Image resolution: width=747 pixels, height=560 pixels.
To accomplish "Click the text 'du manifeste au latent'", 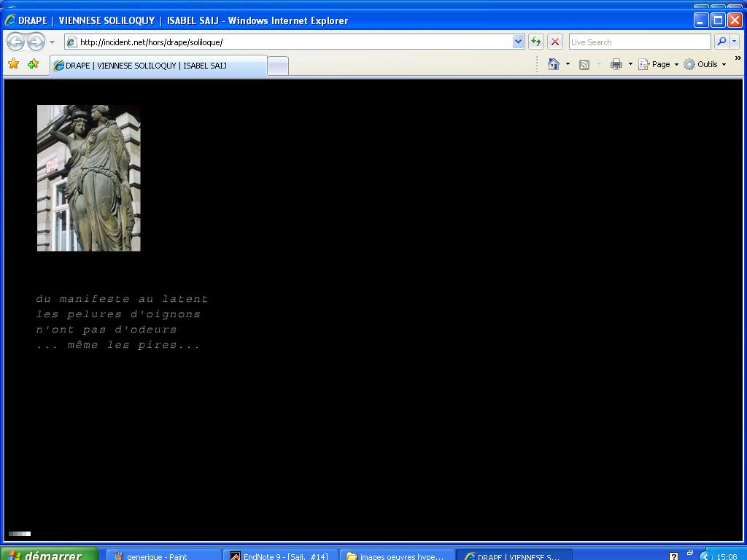I will 122,299.
